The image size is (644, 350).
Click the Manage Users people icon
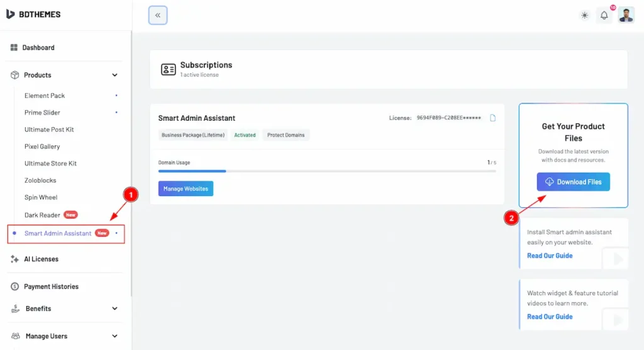coord(16,336)
